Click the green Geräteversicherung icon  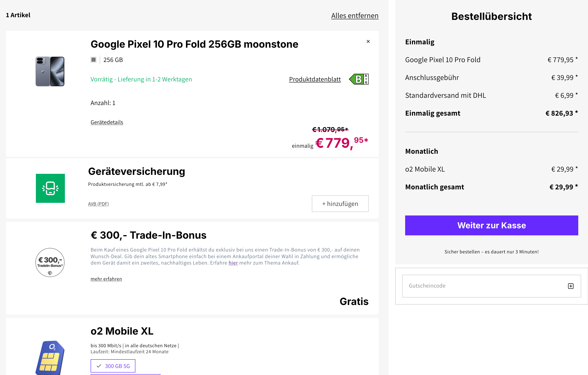pos(50,188)
